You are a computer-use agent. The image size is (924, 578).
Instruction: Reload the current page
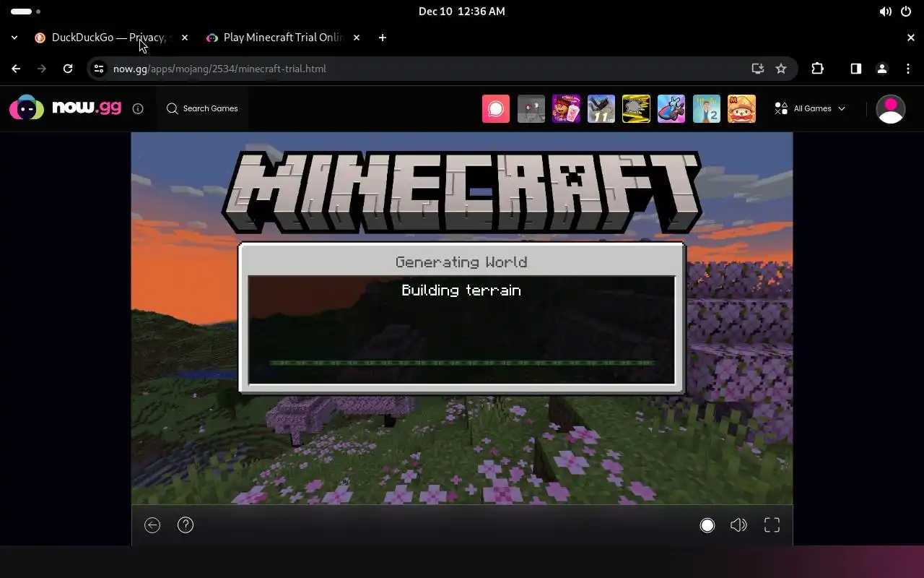click(x=68, y=69)
